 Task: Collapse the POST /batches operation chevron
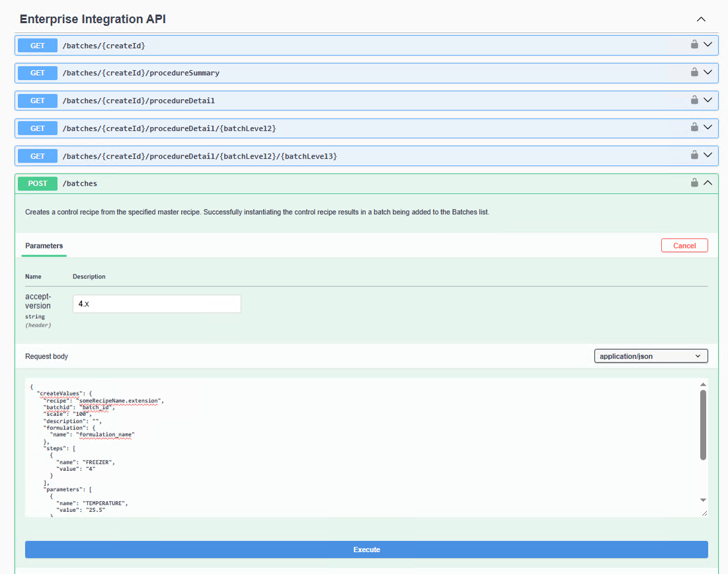pyautogui.click(x=708, y=183)
